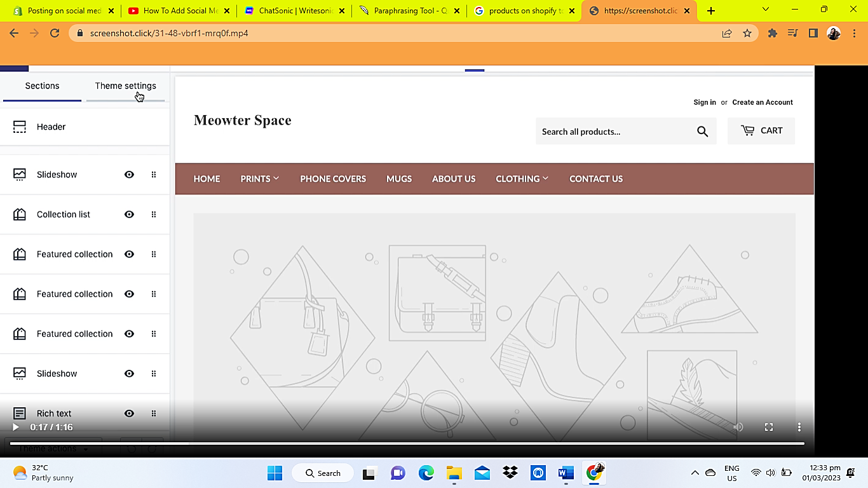Switch to the Paraphrasing Tool browser tab
Screen dimensions: 868x488
coord(409,11)
